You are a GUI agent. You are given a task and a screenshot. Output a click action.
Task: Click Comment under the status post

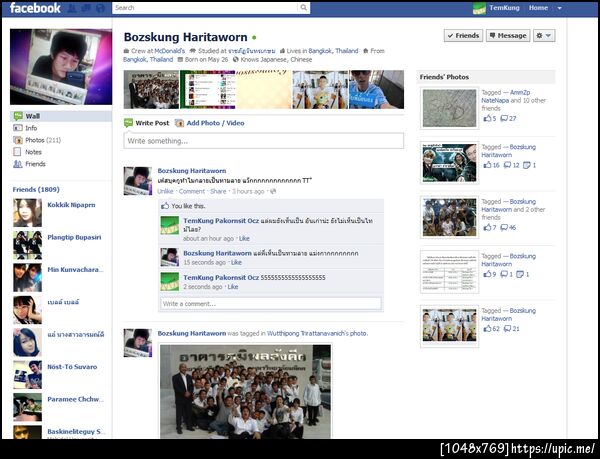pos(192,191)
